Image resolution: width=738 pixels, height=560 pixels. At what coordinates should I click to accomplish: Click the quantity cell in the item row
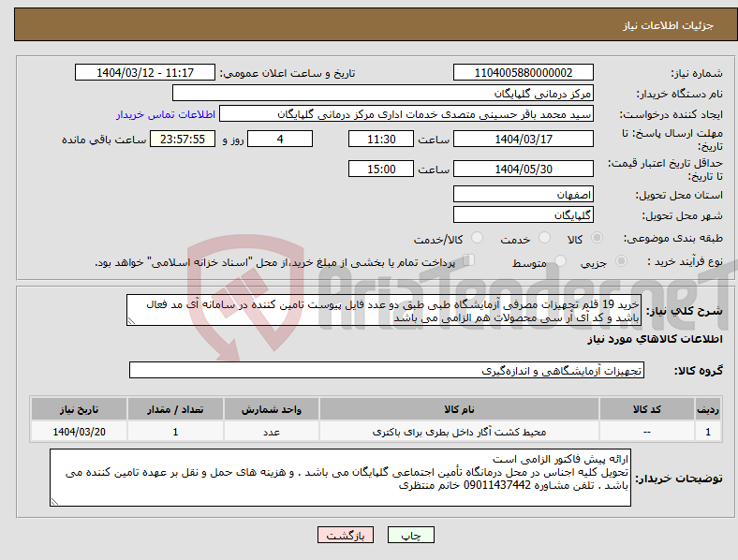175,432
